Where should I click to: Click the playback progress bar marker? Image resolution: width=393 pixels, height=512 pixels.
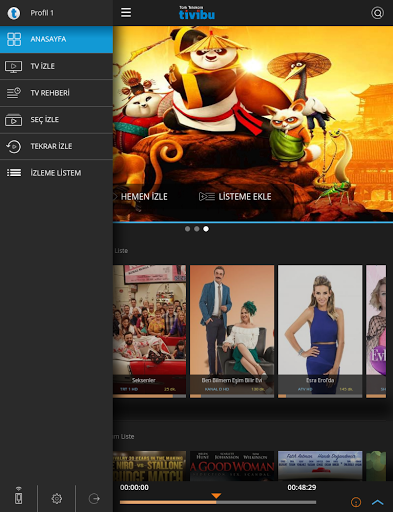(216, 496)
